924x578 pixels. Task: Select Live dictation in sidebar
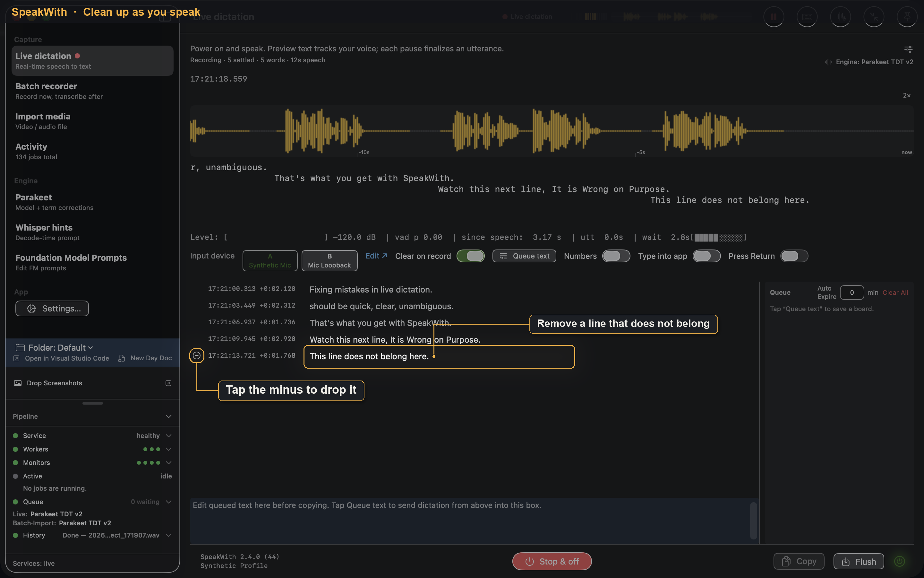(92, 61)
